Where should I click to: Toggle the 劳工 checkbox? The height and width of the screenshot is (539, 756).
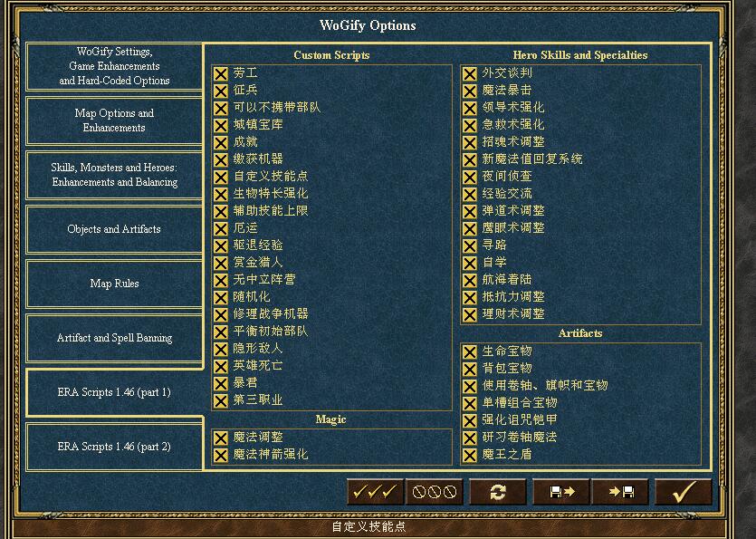coord(221,73)
